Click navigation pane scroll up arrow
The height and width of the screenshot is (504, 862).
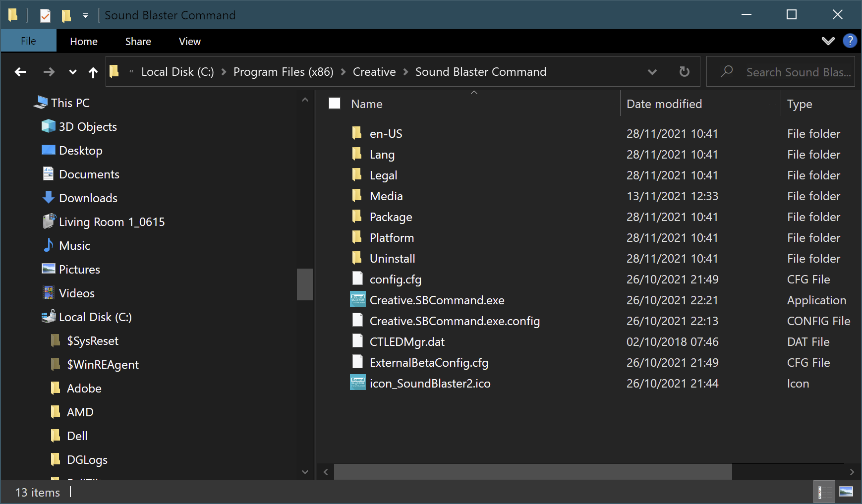pos(305,100)
